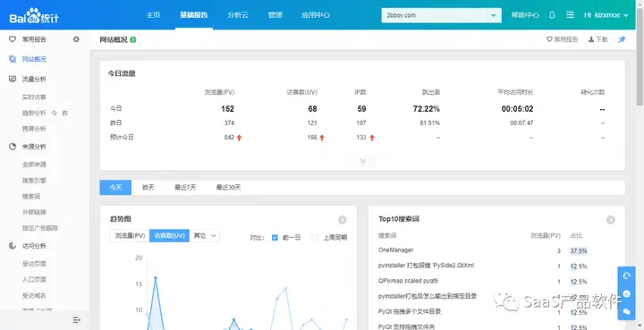The image size is (644, 330).
Task: Switch to the 今天 date tab
Action: (115, 188)
